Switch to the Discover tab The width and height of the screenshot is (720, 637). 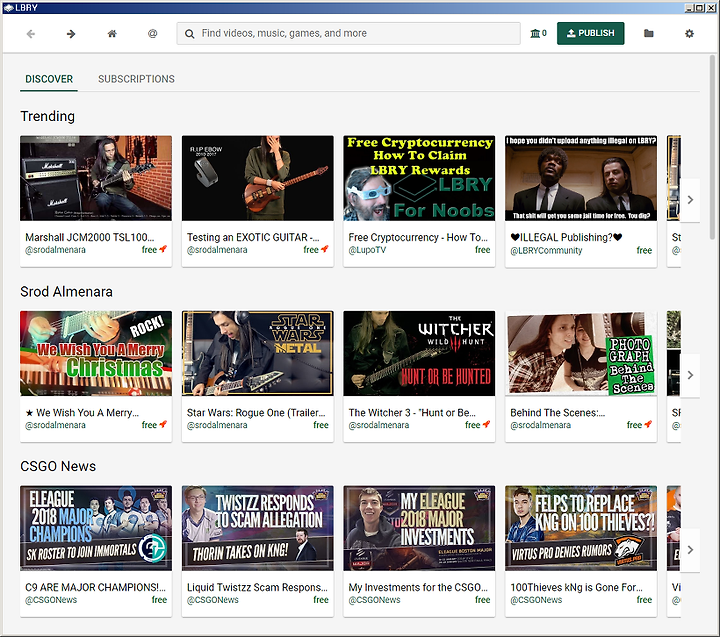point(49,79)
